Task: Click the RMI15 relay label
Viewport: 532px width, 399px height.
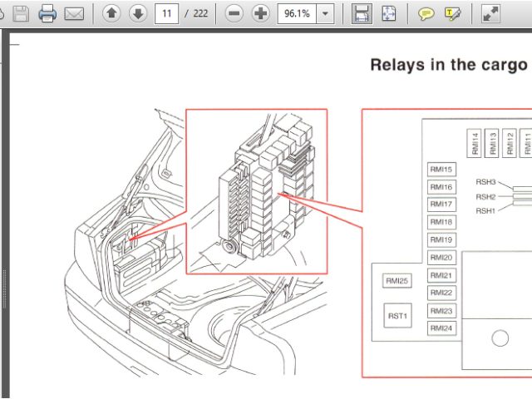Action: (x=441, y=170)
